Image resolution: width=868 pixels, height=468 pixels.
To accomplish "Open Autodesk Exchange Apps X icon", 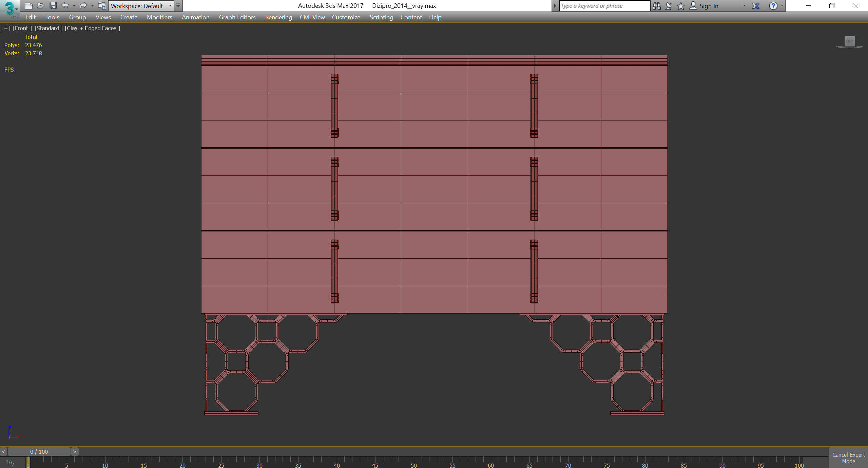I will click(755, 6).
